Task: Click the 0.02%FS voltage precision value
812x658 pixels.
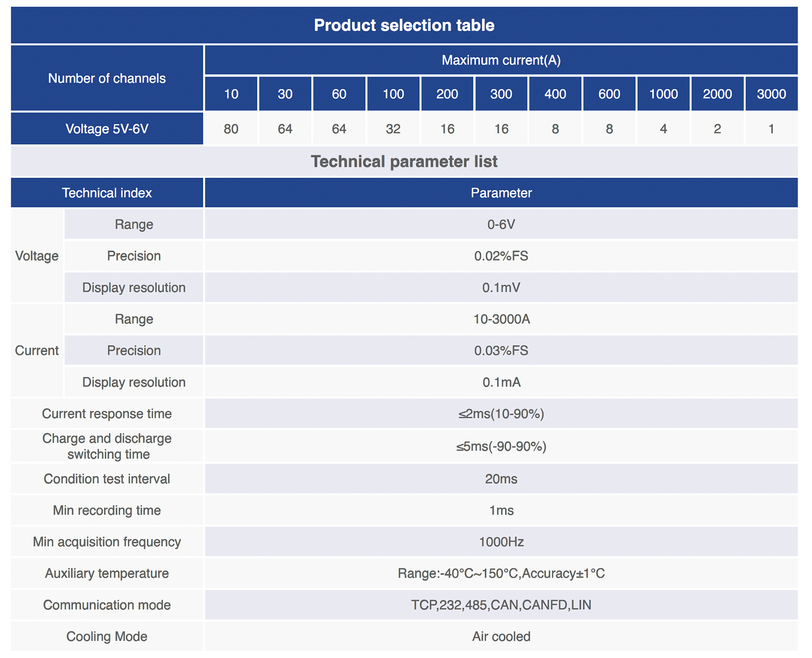Action: pos(501,256)
